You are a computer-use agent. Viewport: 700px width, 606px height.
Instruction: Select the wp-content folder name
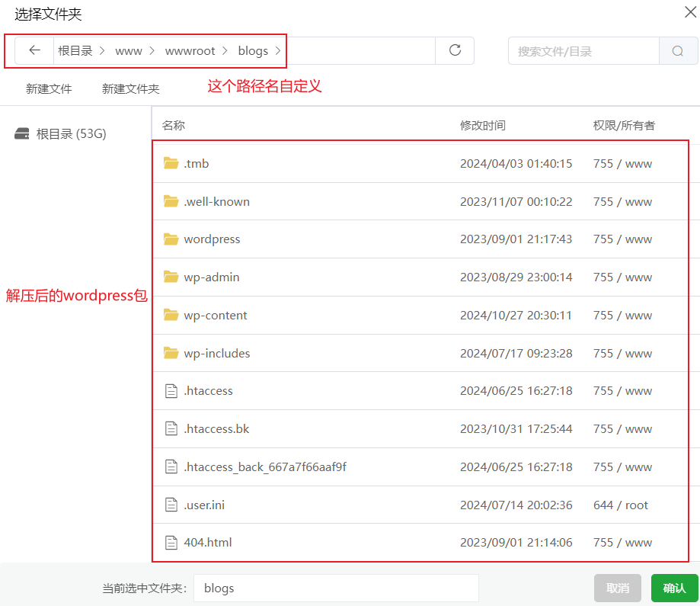216,316
